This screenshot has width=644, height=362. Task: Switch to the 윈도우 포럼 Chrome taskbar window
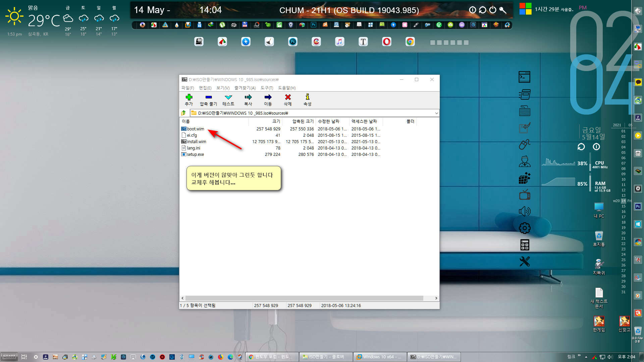pos(272,357)
